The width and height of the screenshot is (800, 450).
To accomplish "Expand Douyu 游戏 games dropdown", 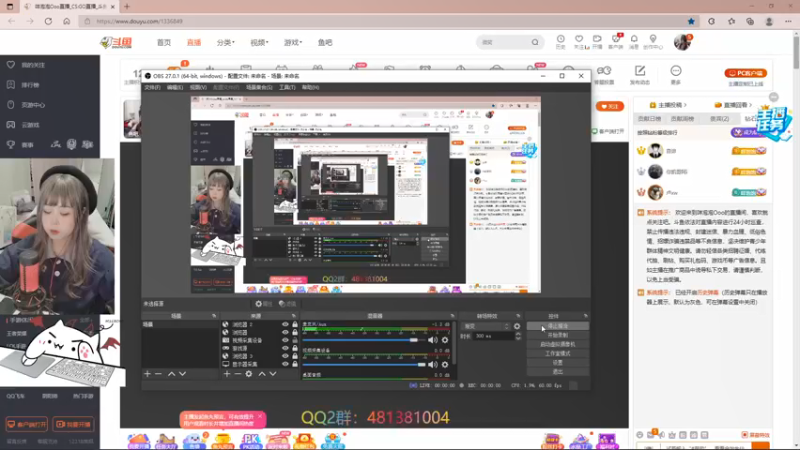I will (293, 42).
